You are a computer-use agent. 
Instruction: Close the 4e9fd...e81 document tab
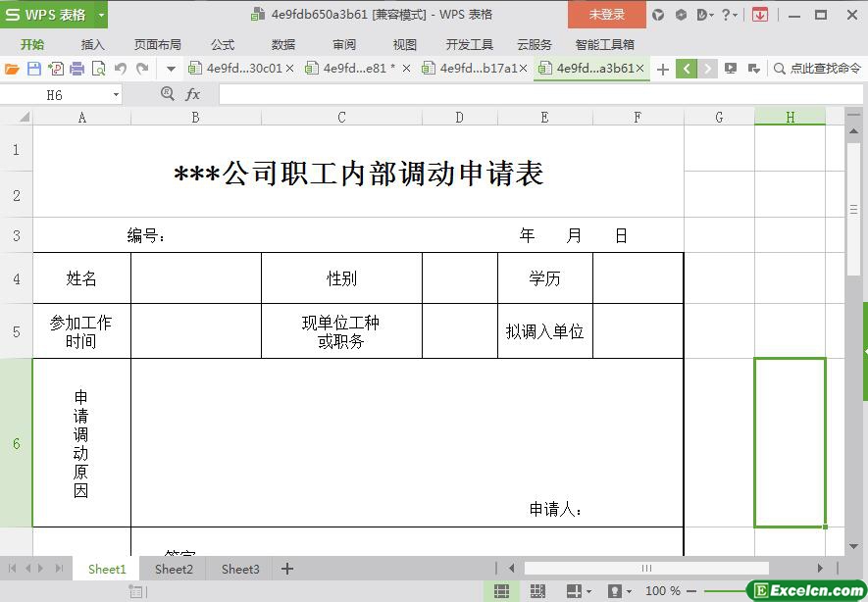[406, 68]
